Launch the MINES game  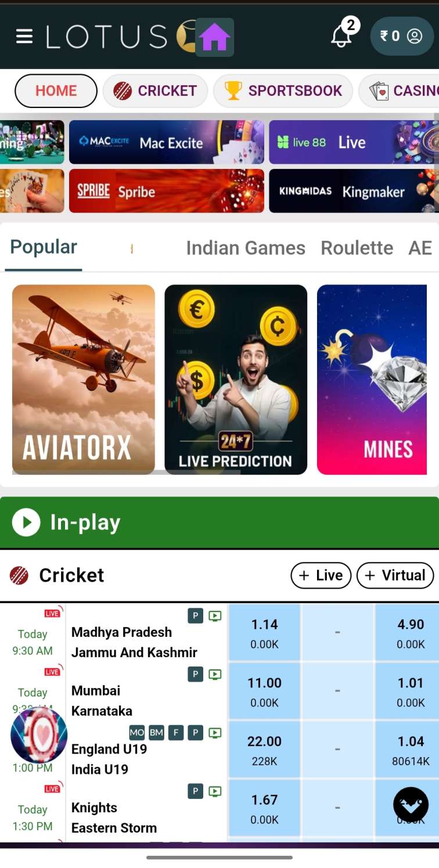[372, 379]
